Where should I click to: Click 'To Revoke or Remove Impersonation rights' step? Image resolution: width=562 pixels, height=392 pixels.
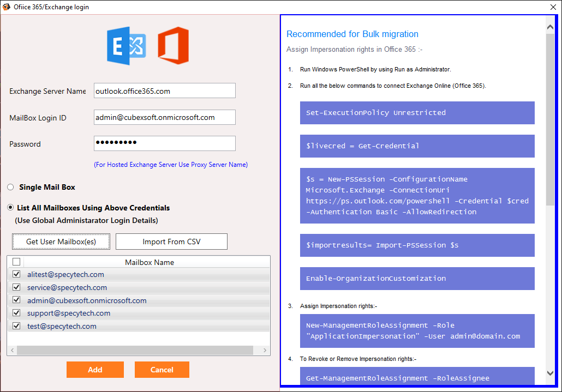tap(358, 359)
